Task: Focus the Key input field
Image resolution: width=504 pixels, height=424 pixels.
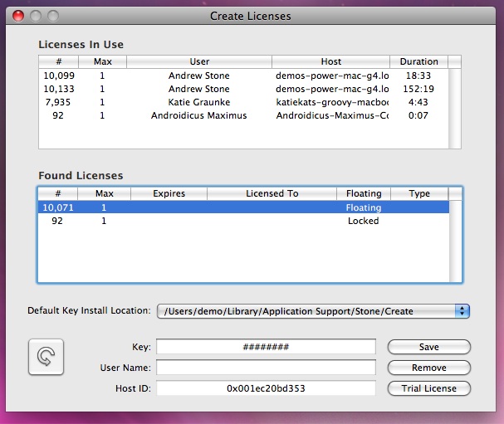Action: 266,347
